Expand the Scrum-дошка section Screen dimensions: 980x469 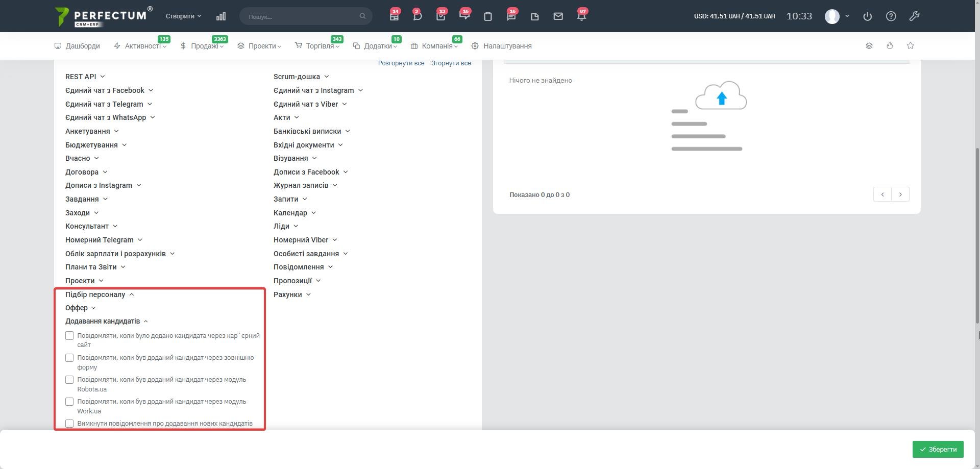click(301, 77)
